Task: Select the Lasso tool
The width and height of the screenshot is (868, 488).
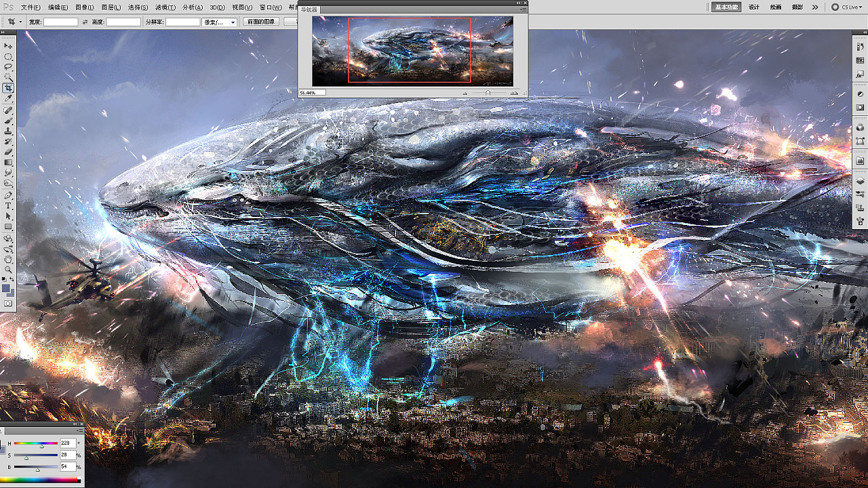Action: [8, 67]
